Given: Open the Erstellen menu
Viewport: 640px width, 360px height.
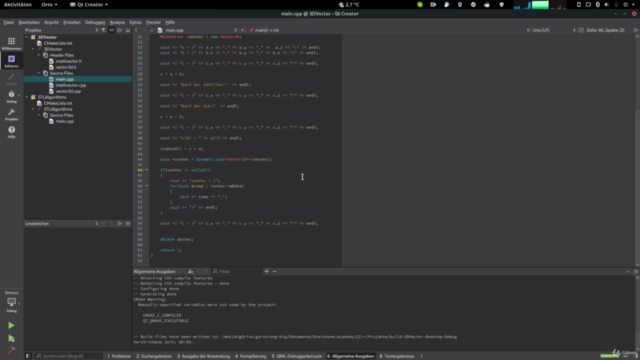Looking at the screenshot, I should [x=72, y=22].
